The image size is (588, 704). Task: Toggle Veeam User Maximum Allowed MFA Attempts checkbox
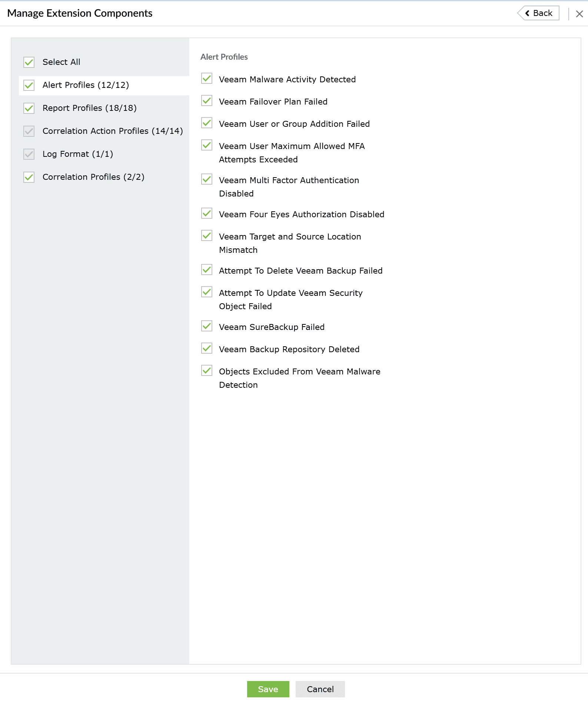point(207,145)
